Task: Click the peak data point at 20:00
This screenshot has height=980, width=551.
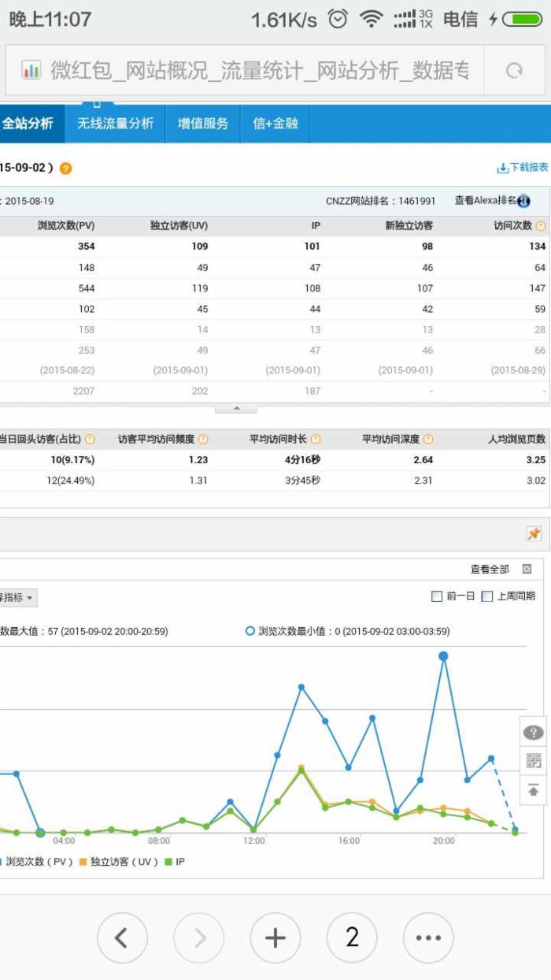Action: tap(443, 655)
